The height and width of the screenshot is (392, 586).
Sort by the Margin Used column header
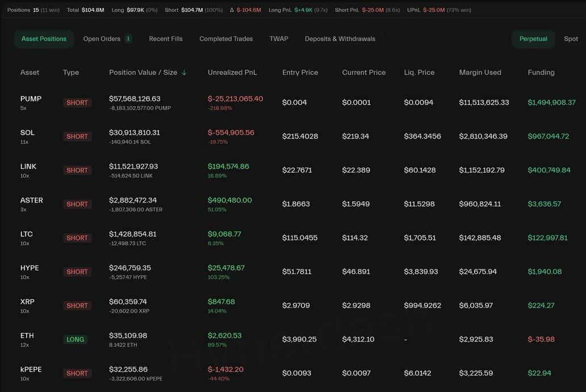(480, 73)
